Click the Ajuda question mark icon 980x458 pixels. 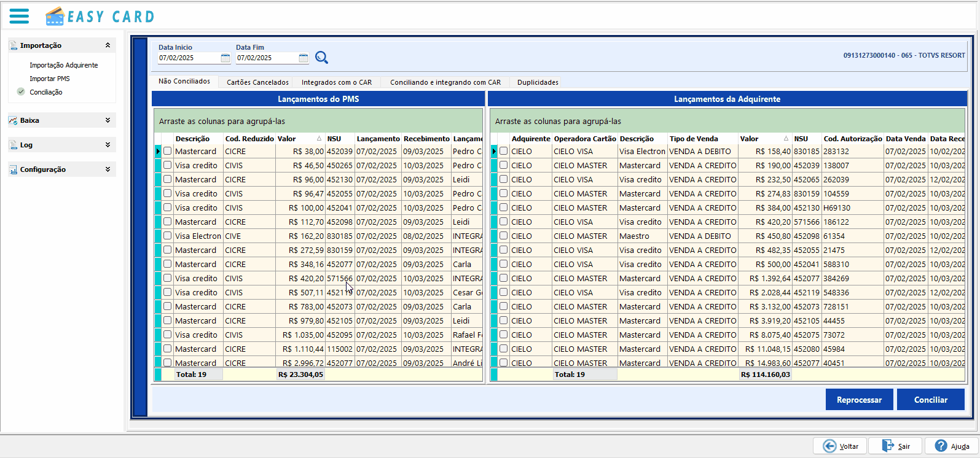point(941,446)
